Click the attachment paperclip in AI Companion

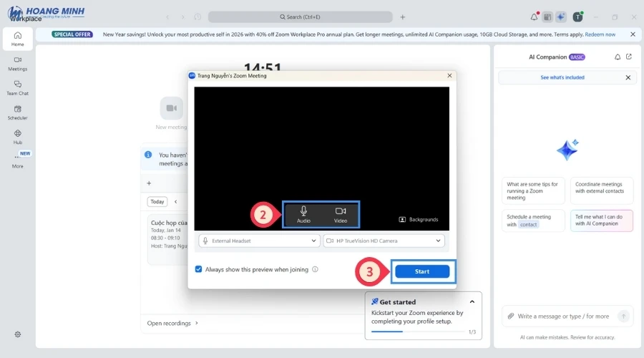(510, 316)
